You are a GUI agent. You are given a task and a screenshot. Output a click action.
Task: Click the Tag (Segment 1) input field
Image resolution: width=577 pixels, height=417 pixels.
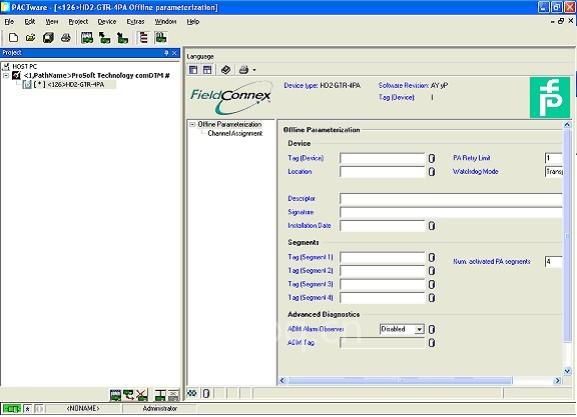pyautogui.click(x=382, y=257)
